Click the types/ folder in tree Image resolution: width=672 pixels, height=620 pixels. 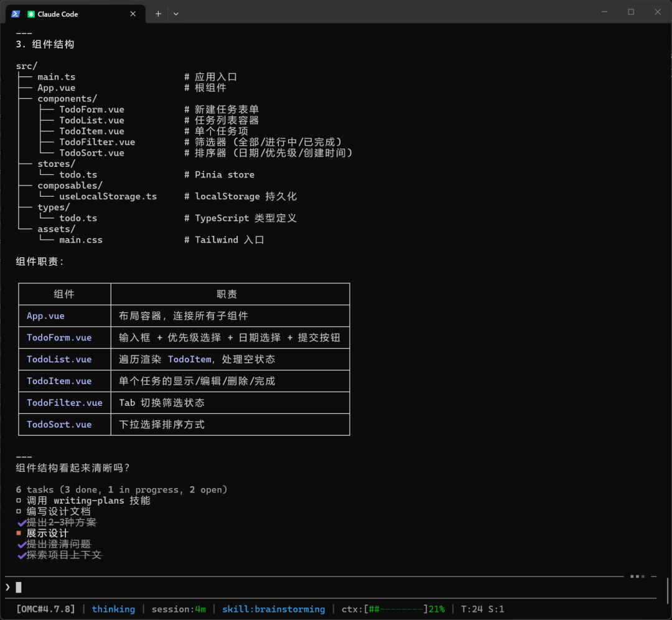click(54, 207)
